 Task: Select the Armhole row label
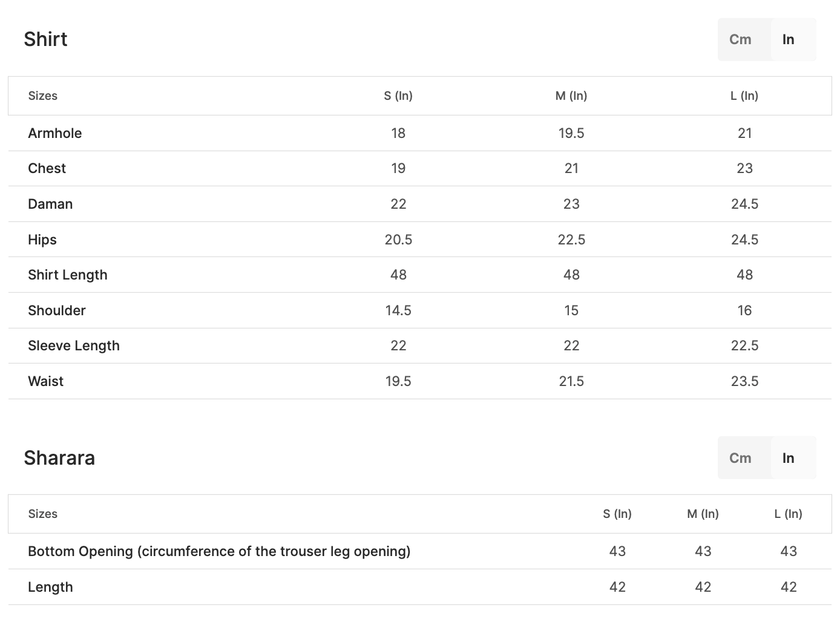pyautogui.click(x=55, y=133)
